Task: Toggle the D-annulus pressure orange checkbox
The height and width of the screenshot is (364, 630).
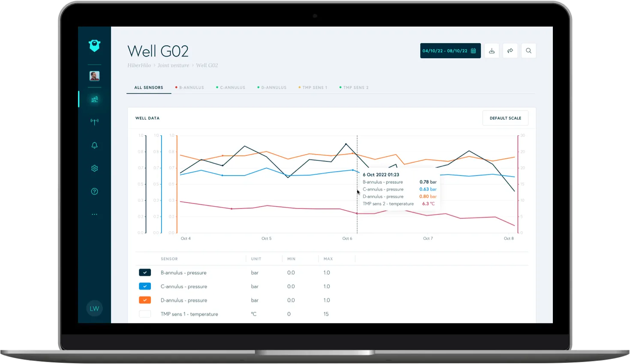Action: pos(145,300)
